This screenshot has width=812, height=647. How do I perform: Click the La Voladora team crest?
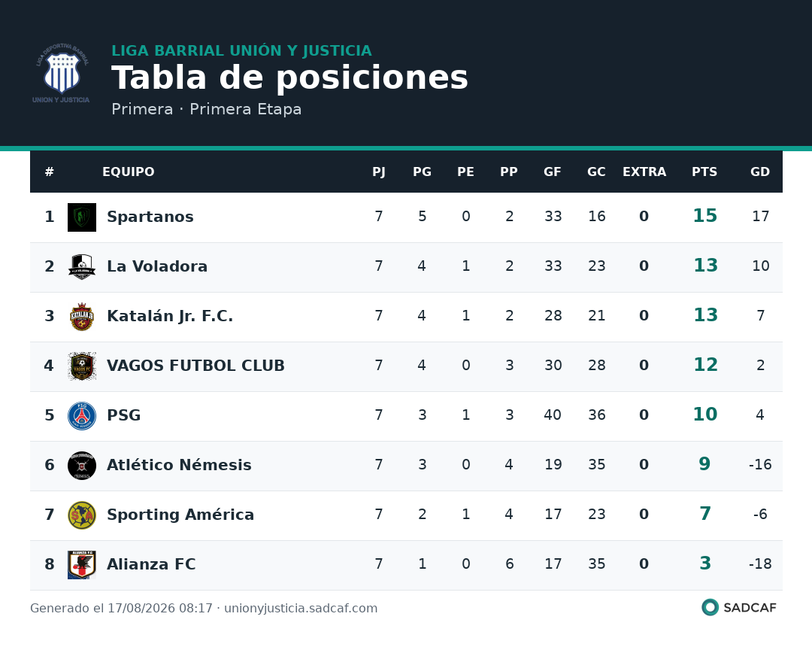[x=82, y=267]
